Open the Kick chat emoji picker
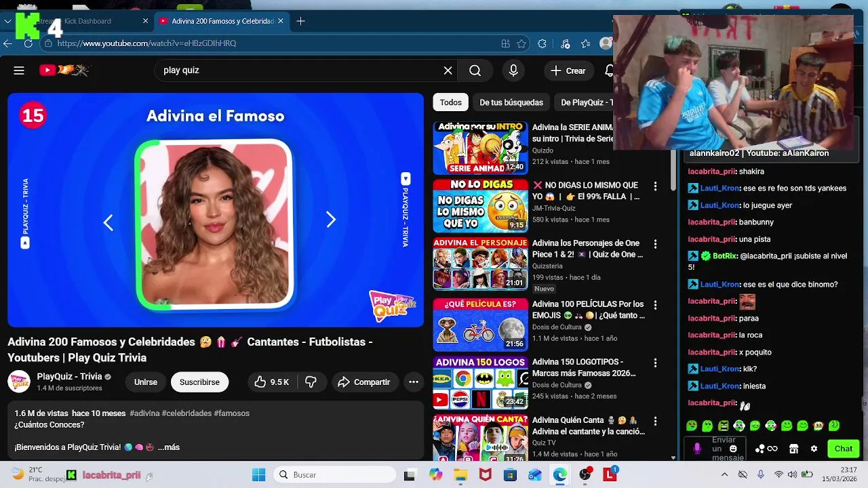Image resolution: width=868 pixels, height=488 pixels. coord(732,449)
